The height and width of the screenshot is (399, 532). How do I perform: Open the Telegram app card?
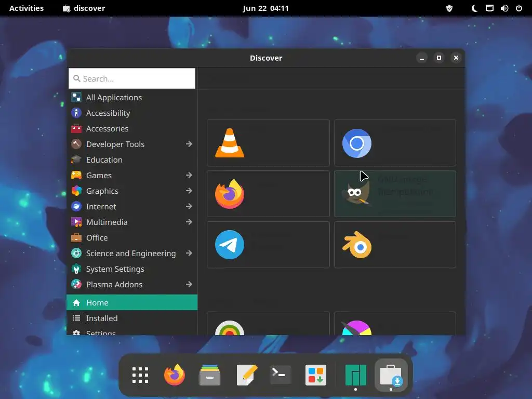click(x=268, y=245)
